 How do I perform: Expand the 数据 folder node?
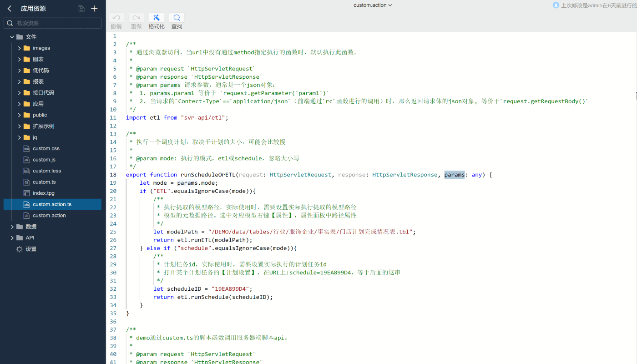(x=12, y=227)
